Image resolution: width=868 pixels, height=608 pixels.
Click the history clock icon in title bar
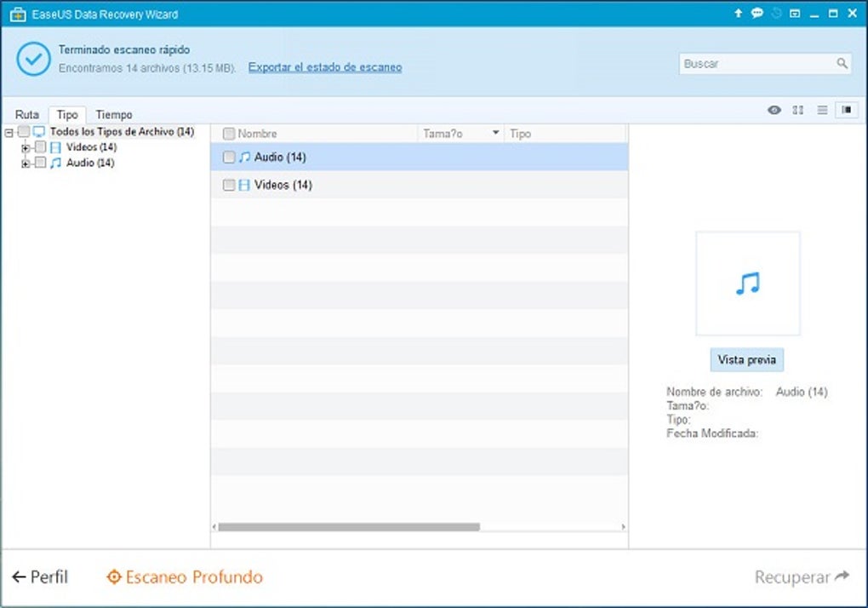(776, 14)
